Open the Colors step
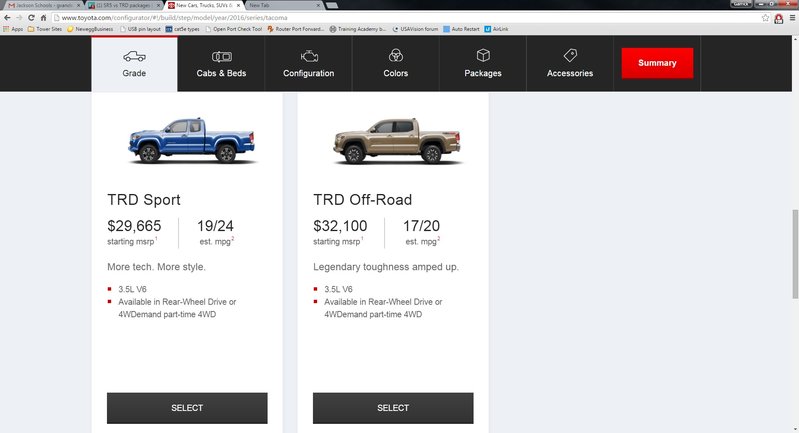799x433 pixels. click(x=395, y=64)
